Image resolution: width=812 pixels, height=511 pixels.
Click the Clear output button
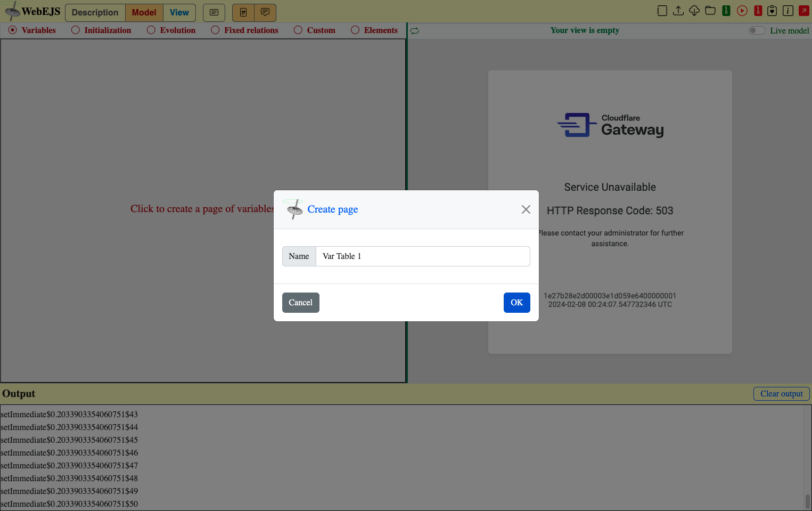(782, 394)
